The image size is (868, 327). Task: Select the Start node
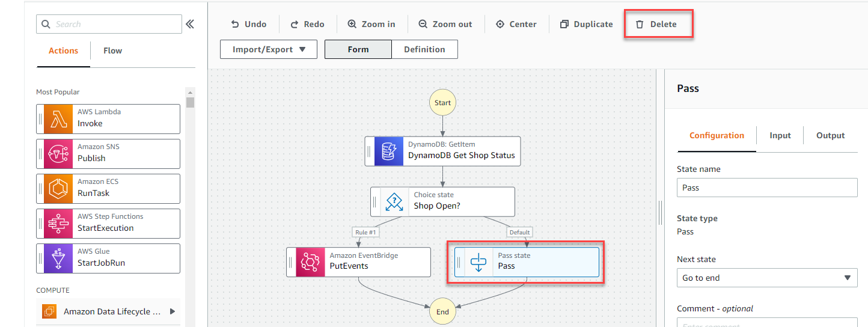[x=442, y=103]
